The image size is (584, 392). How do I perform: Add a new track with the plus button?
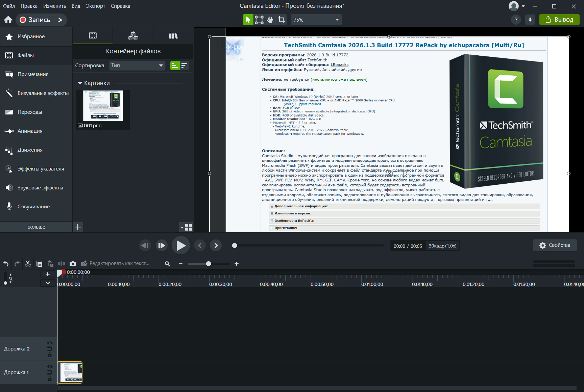pyautogui.click(x=48, y=274)
